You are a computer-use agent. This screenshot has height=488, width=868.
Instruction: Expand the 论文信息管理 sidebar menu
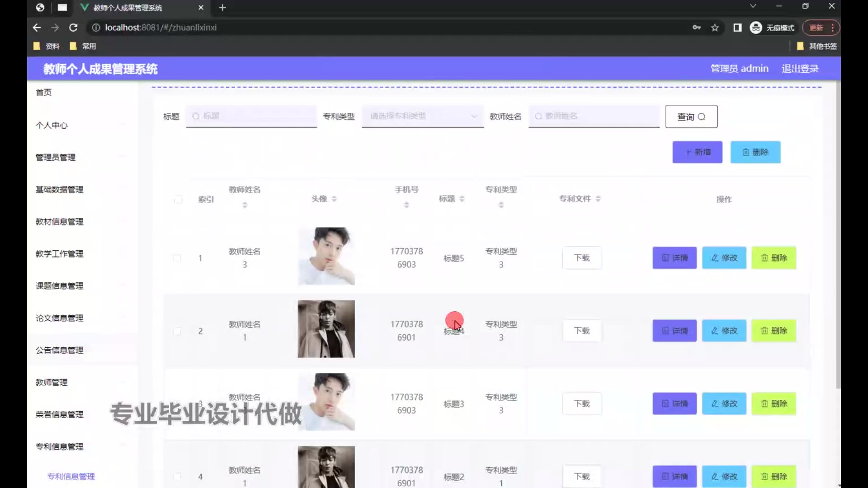pyautogui.click(x=82, y=318)
